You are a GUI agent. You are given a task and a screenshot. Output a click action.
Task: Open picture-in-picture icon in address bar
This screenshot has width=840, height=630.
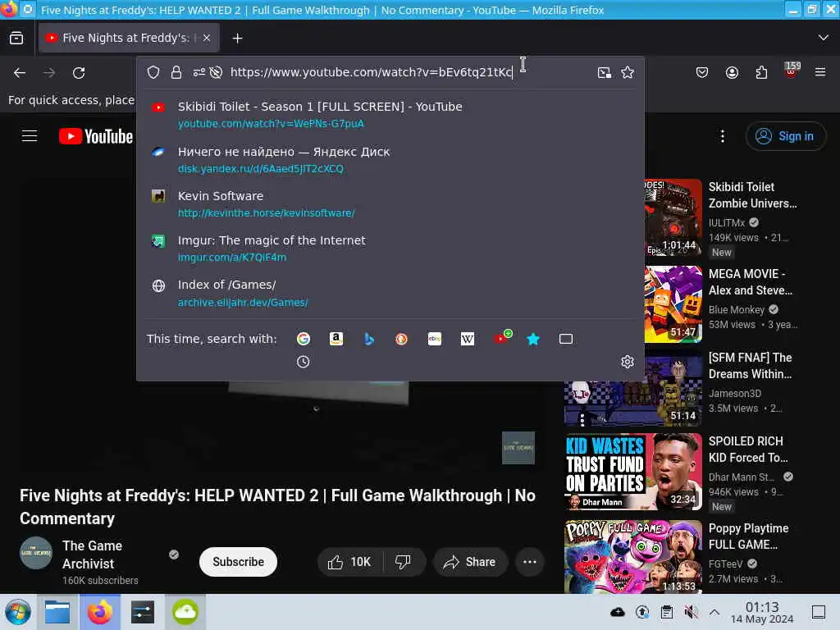[605, 72]
